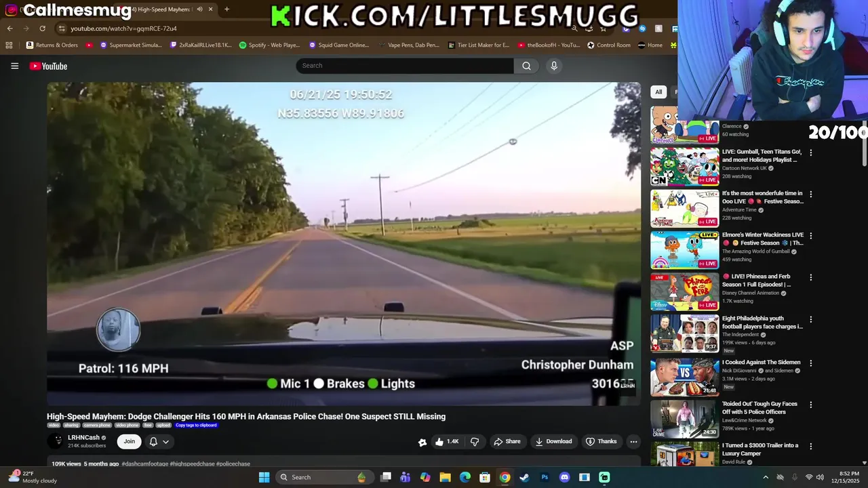Open options menu for Elmore's Winter Wackiness
The image size is (868, 488).
tap(810, 236)
